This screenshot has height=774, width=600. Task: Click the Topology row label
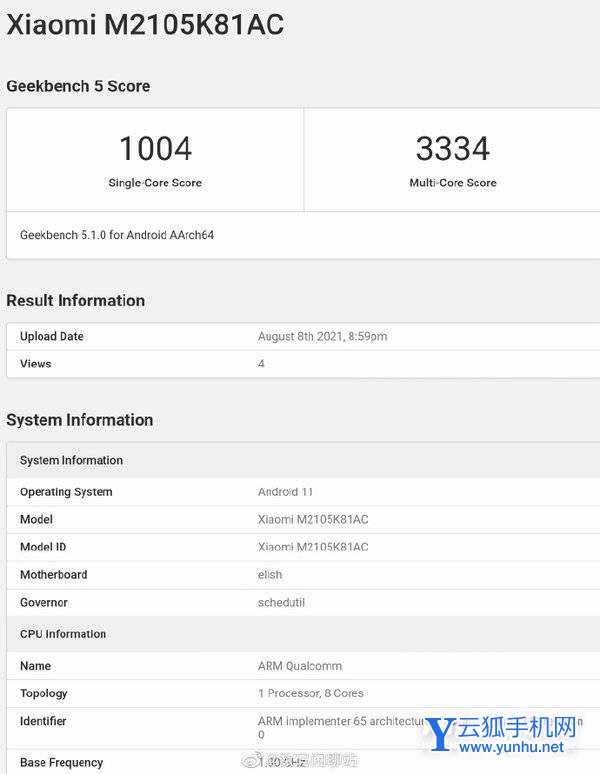pyautogui.click(x=44, y=694)
